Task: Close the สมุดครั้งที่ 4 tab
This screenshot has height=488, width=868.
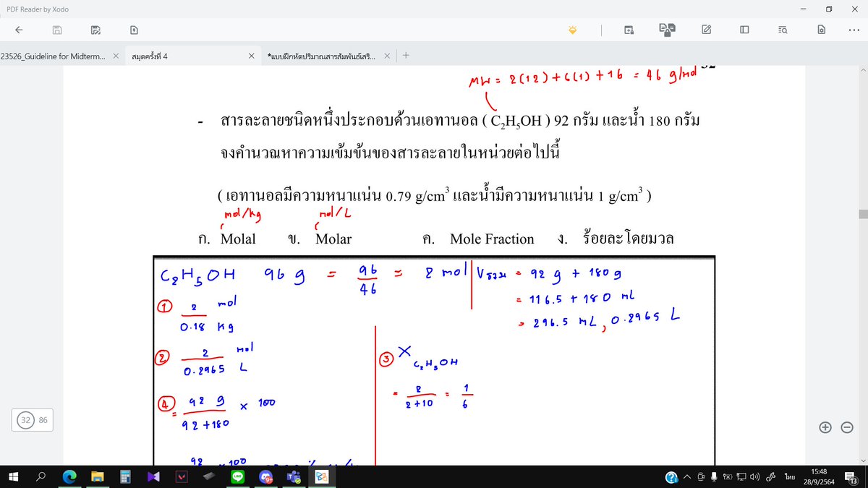Action: click(251, 56)
